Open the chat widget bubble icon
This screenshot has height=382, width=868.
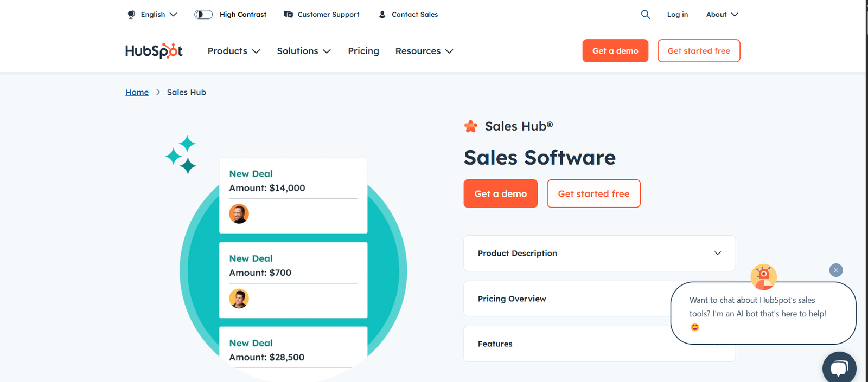tap(839, 368)
